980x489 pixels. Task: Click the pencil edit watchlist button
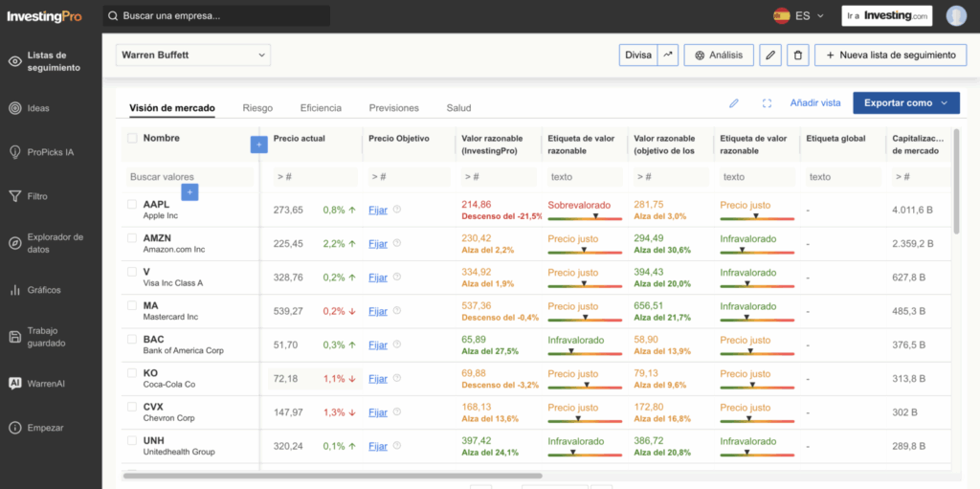click(770, 56)
